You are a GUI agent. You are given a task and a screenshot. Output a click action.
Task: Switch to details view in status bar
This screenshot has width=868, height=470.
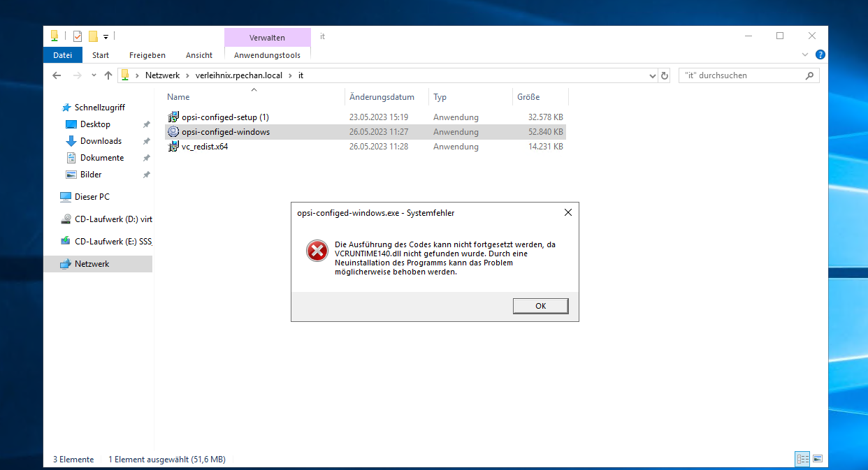tap(802, 459)
